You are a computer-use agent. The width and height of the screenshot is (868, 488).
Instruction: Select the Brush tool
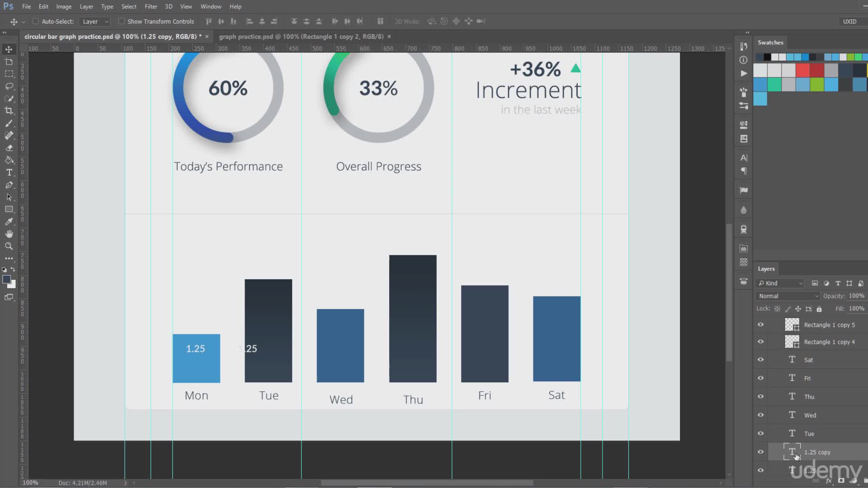(9, 123)
